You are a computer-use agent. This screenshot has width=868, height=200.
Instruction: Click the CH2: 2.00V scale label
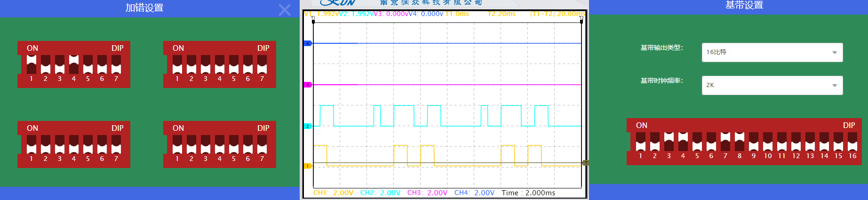coord(380,193)
